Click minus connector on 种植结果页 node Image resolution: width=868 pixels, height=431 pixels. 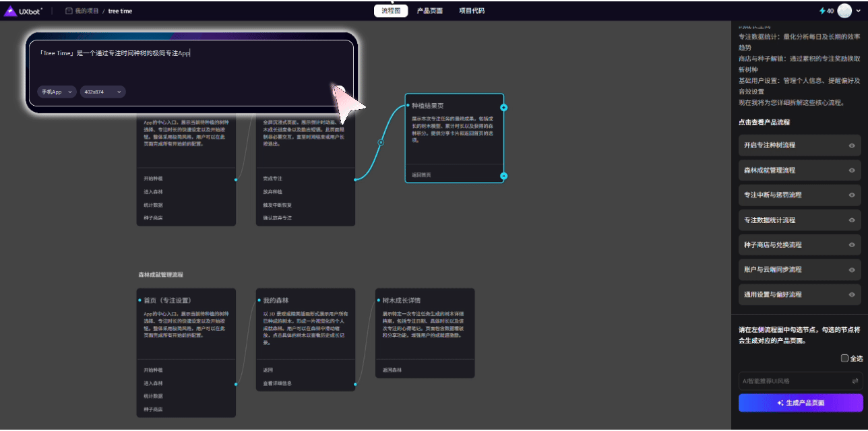[503, 176]
